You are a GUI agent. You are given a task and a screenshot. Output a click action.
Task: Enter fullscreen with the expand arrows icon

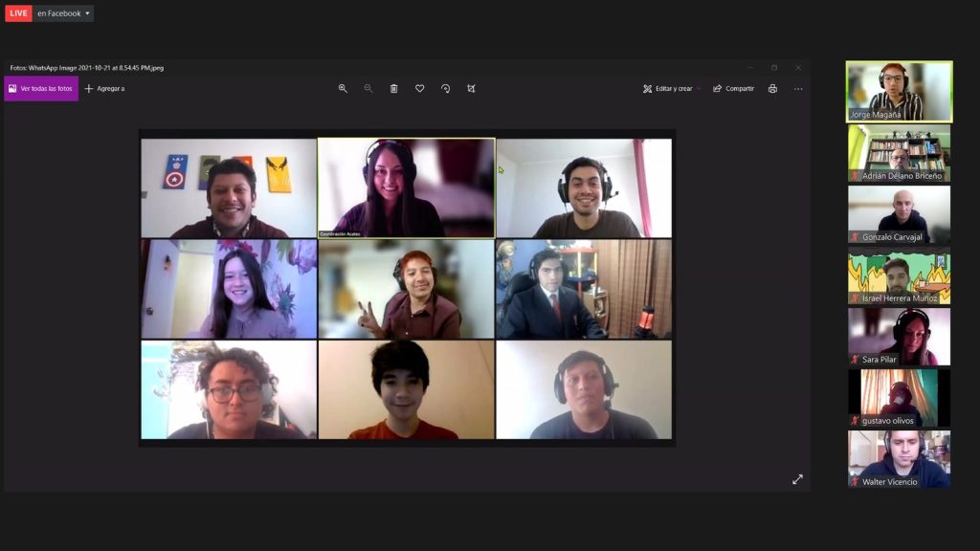tap(797, 479)
